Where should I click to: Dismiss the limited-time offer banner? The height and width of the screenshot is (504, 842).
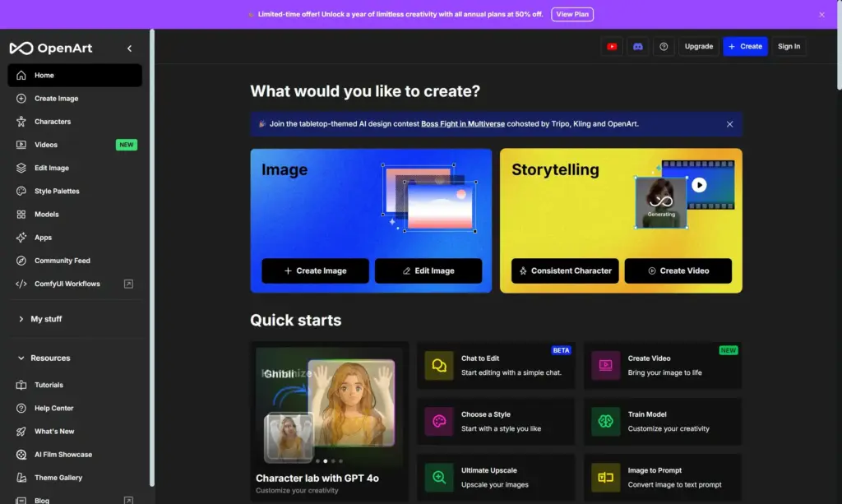click(821, 15)
